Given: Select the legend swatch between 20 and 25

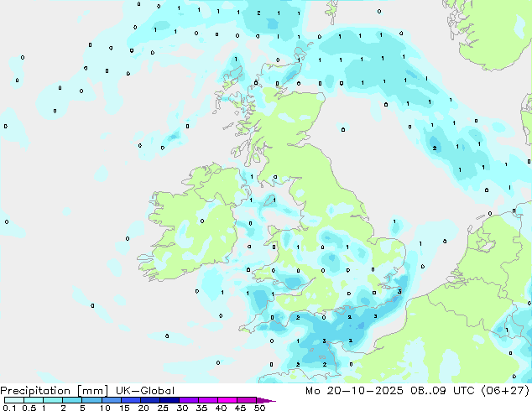Looking at the screenshot, I should coord(150,400).
